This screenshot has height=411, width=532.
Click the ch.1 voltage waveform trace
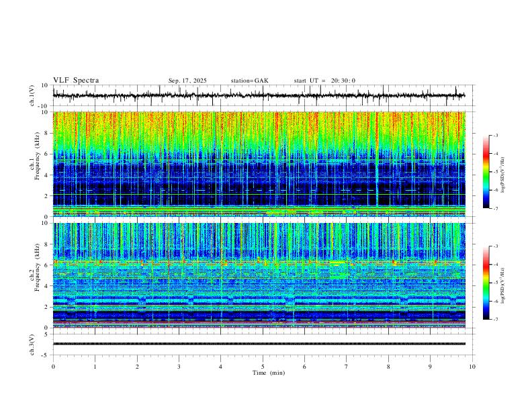[259, 95]
